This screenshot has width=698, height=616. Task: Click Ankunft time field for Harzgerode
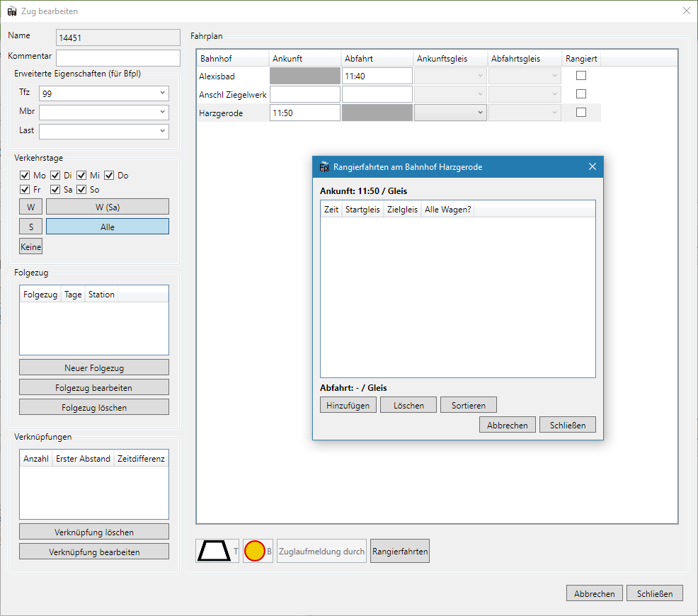click(x=305, y=113)
